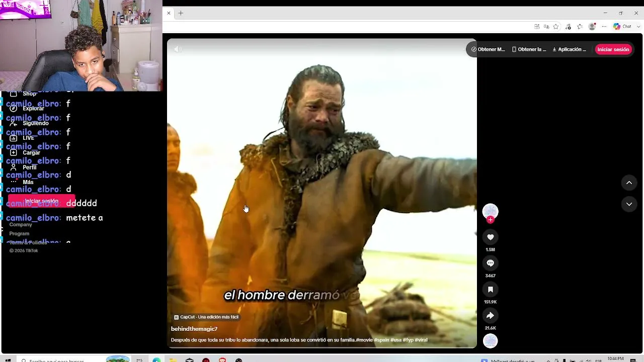Screen dimensions: 644x362
Task: Click the #spain hashtag
Action: [381, 340]
